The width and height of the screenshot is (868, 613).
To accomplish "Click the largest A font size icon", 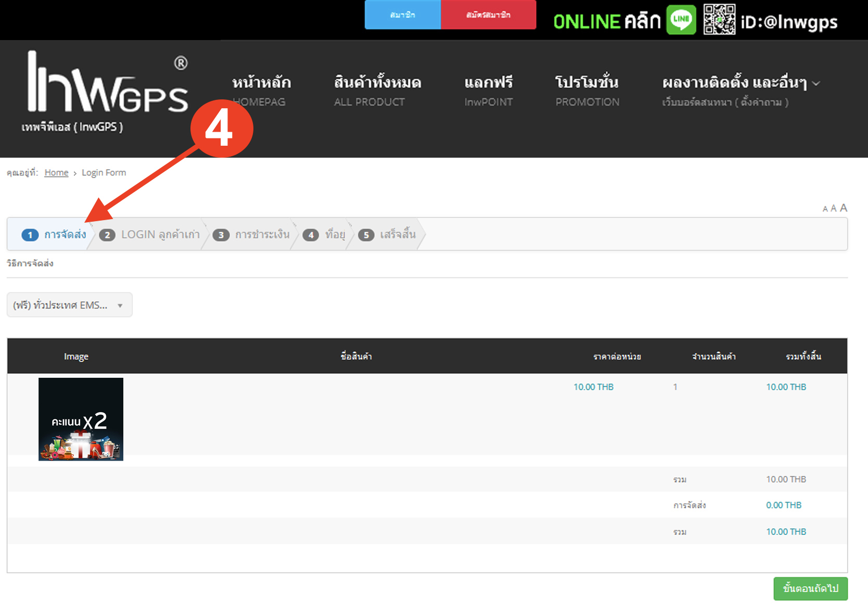I will coord(844,208).
